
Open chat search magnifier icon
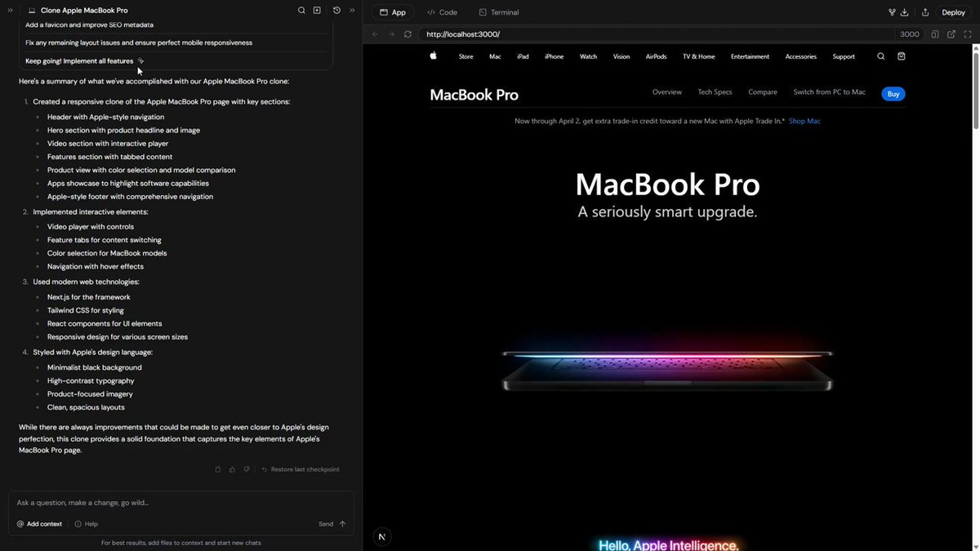click(x=301, y=11)
